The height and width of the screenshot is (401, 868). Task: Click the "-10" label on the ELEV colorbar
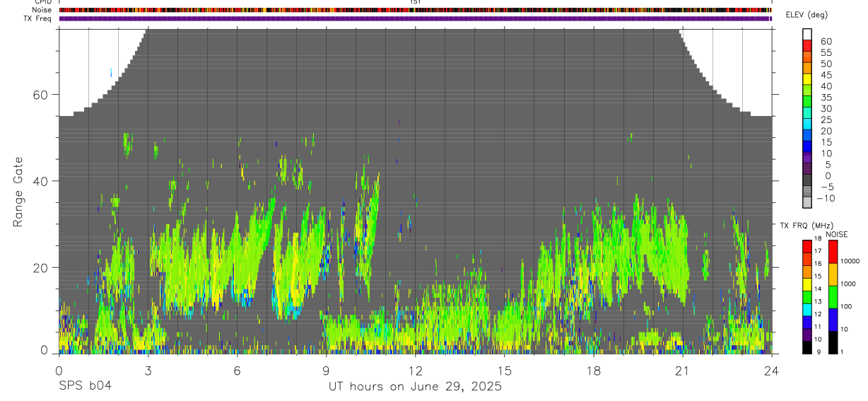point(826,198)
